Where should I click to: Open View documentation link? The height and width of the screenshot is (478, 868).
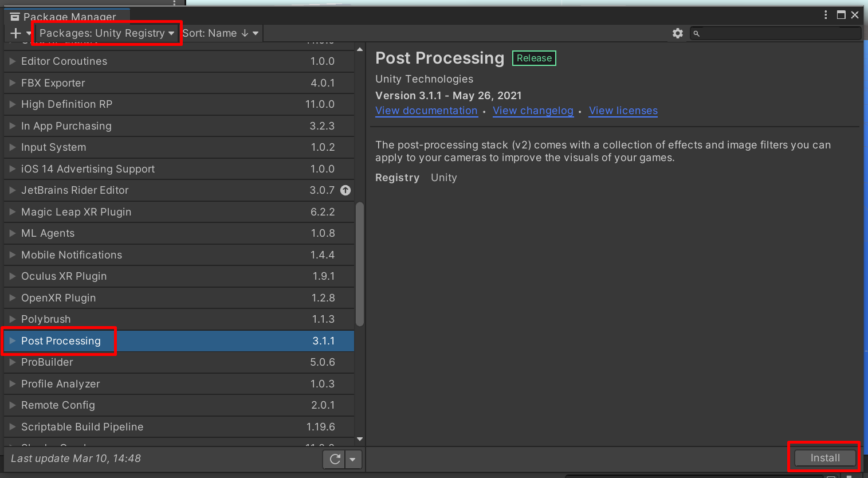426,111
